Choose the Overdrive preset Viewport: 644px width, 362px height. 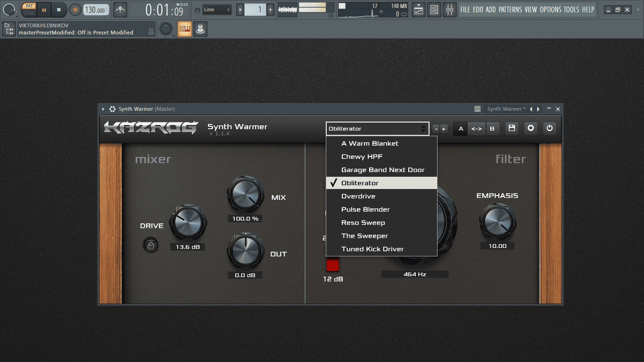pos(381,196)
